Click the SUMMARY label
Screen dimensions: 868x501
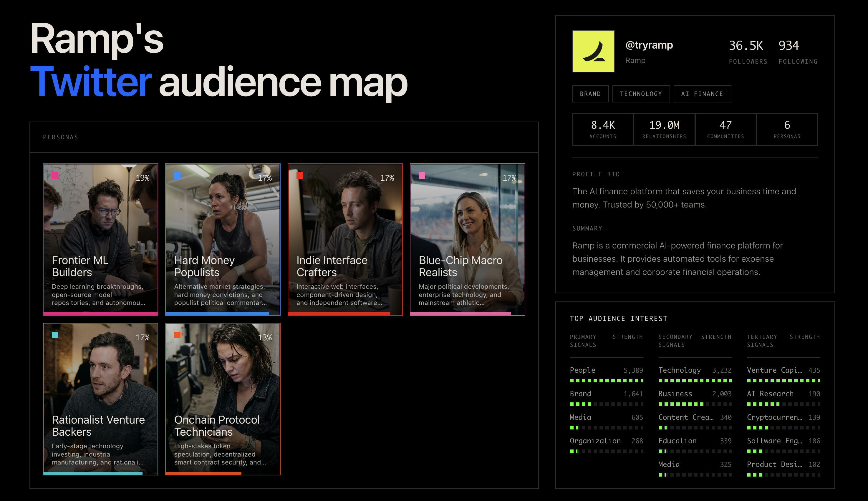587,228
